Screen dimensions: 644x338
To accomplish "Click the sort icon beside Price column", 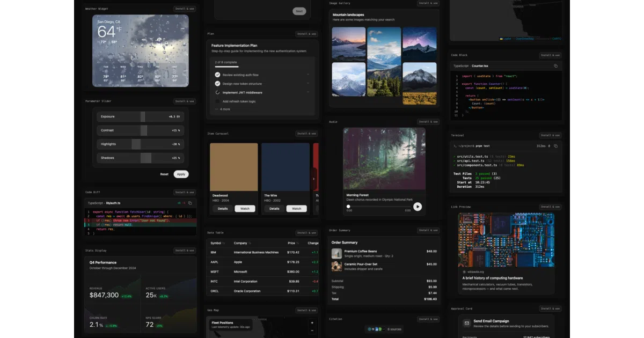I will (x=298, y=243).
